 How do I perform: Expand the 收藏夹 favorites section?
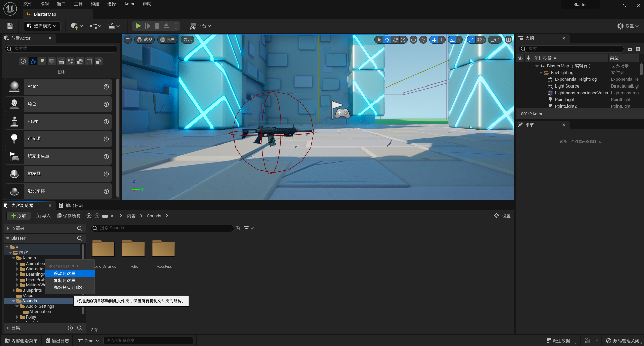pyautogui.click(x=8, y=228)
